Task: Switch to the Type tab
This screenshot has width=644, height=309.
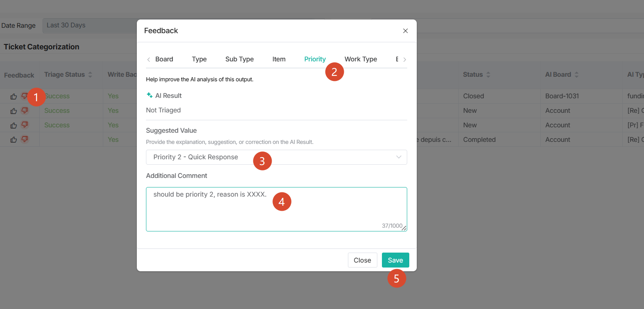Action: (199, 59)
